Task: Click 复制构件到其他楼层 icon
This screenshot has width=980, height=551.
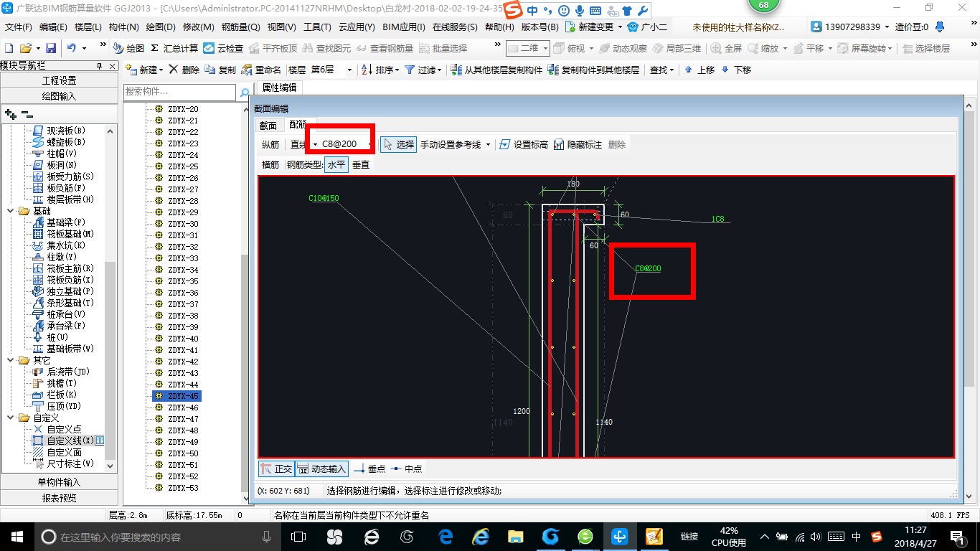Action: pyautogui.click(x=553, y=70)
